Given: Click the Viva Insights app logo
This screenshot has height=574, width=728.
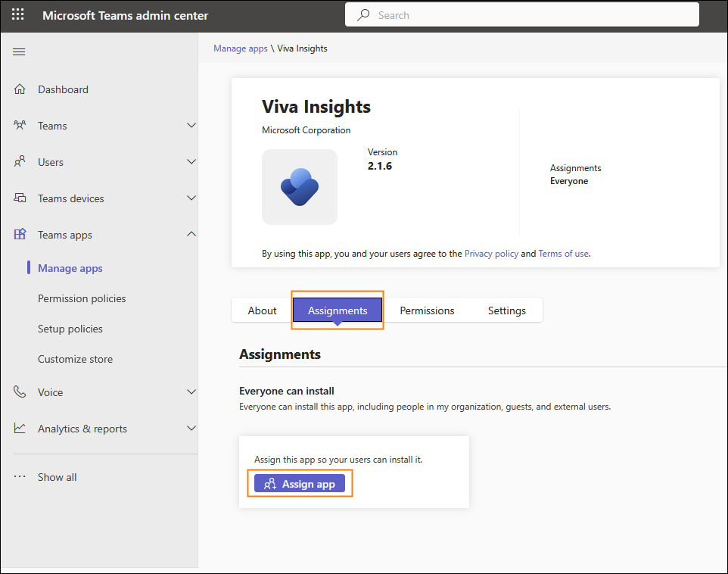Looking at the screenshot, I should point(300,187).
